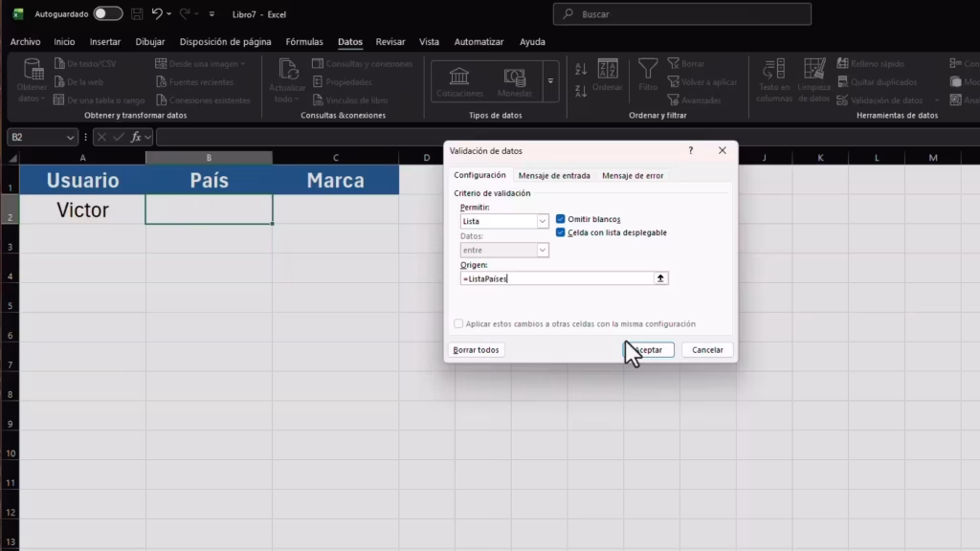Viewport: 980px width, 551px height.
Task: Expand the Tipos de datos gallery
Action: 550,81
